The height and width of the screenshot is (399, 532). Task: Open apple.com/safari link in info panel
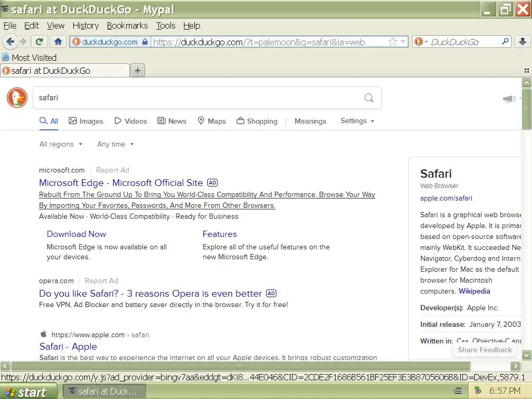coord(446,198)
